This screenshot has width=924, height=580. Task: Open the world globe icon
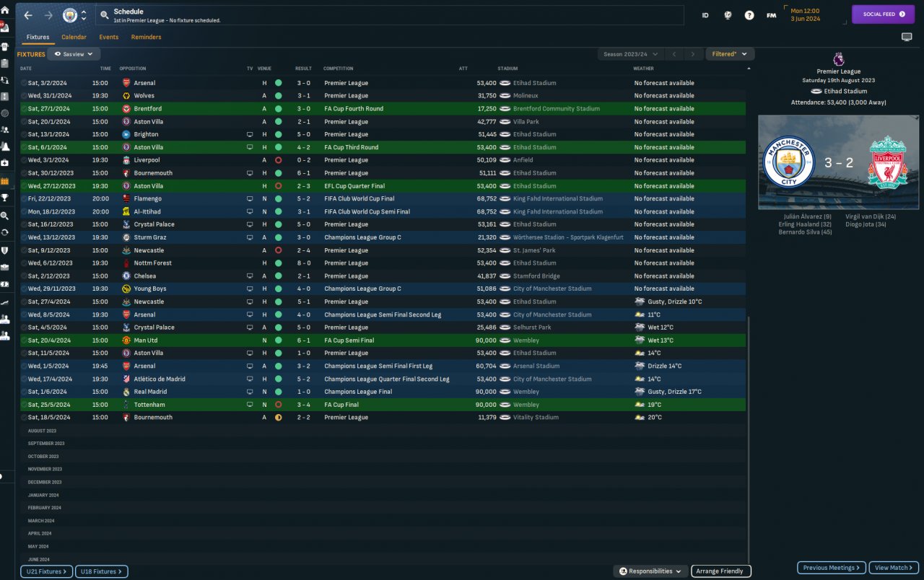pyautogui.click(x=728, y=15)
